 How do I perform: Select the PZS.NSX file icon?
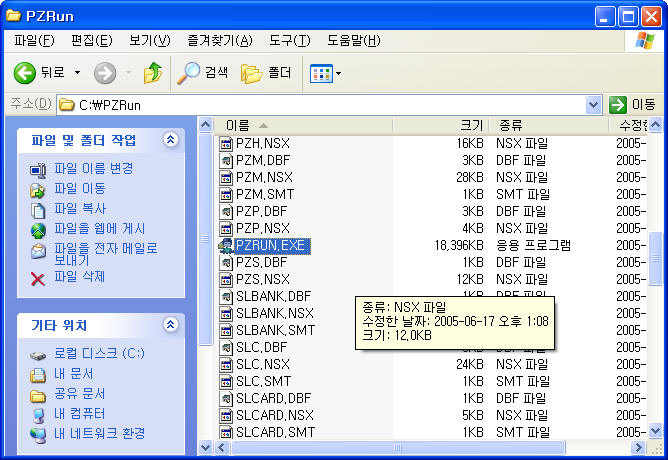[x=226, y=280]
